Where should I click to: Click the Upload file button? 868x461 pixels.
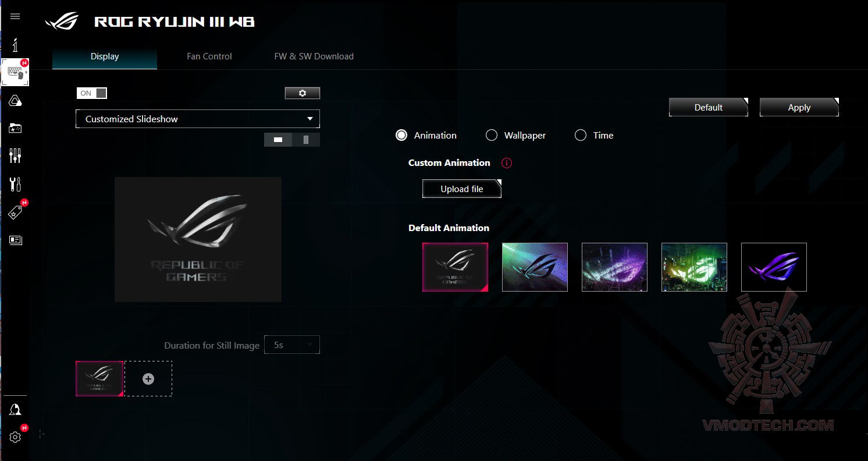click(x=462, y=189)
